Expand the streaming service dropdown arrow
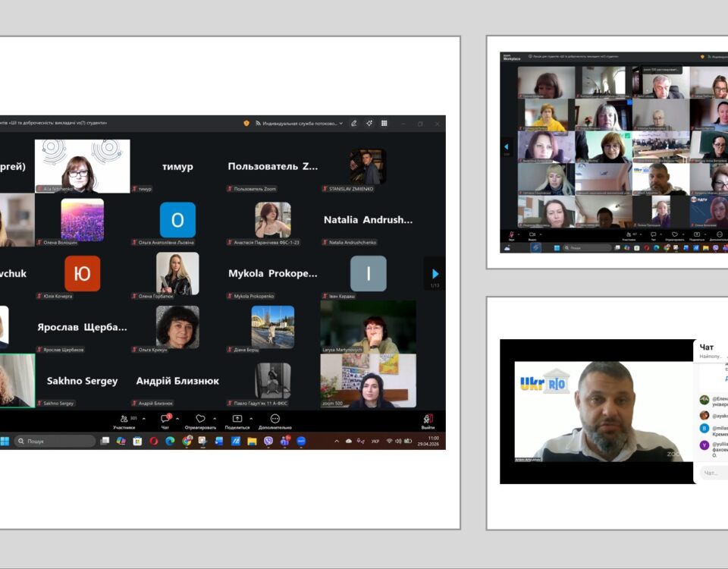Screen dimensions: 728x569 341,123
